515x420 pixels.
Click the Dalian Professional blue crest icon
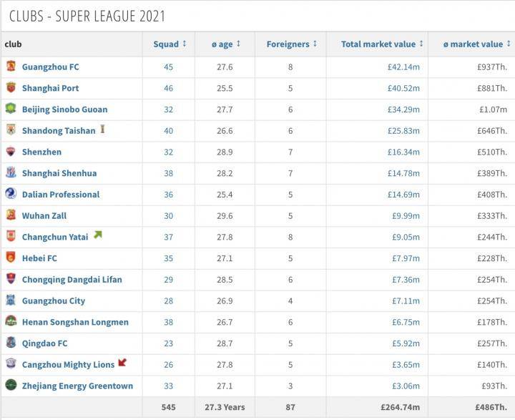click(x=11, y=194)
